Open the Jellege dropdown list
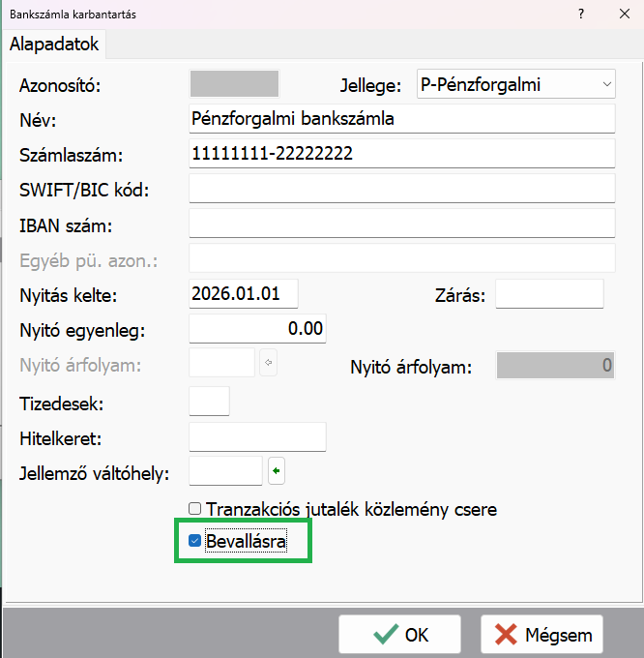The height and width of the screenshot is (658, 644). [x=515, y=85]
